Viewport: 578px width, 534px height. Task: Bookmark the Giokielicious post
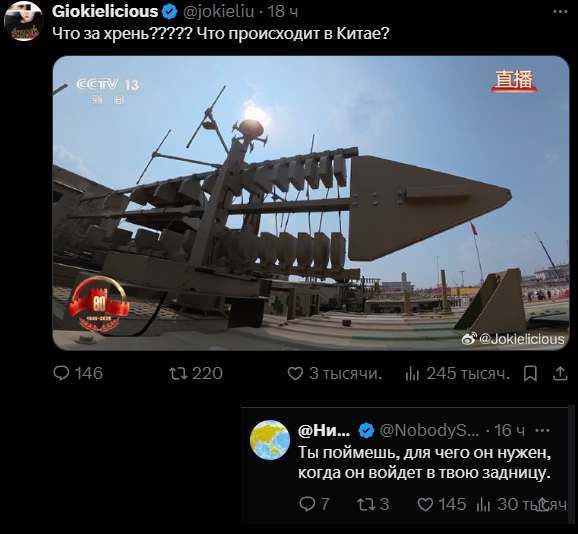click(530, 374)
